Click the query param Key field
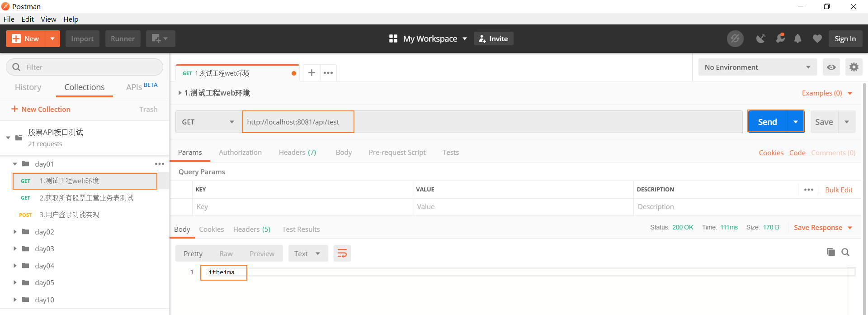 point(302,206)
